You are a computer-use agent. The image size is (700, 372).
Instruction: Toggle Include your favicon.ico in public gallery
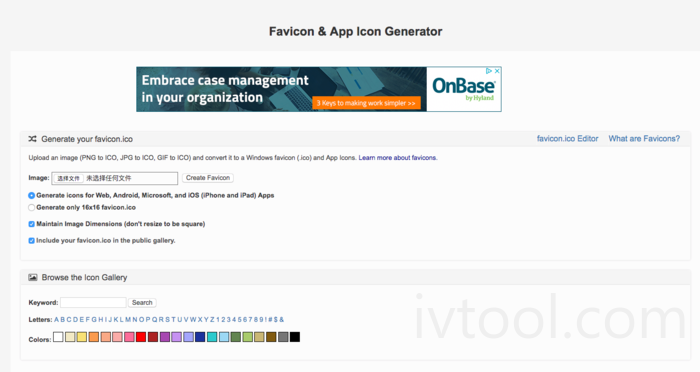[x=31, y=241]
